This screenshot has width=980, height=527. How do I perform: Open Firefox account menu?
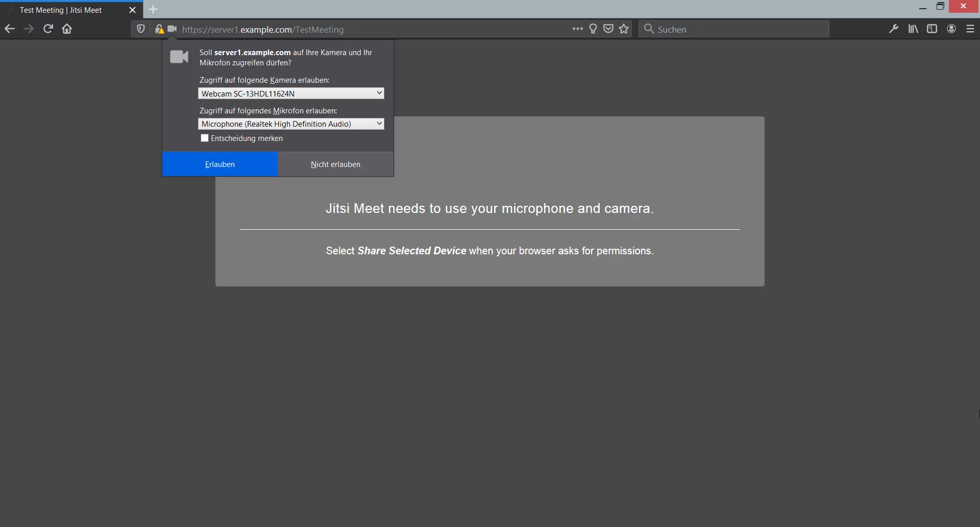point(951,29)
